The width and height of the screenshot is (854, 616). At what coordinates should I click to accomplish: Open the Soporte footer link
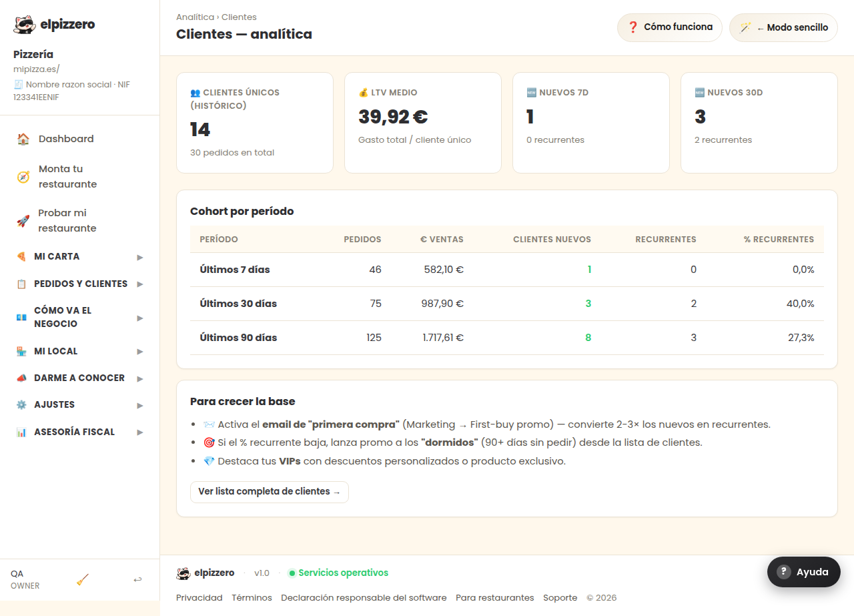click(560, 598)
